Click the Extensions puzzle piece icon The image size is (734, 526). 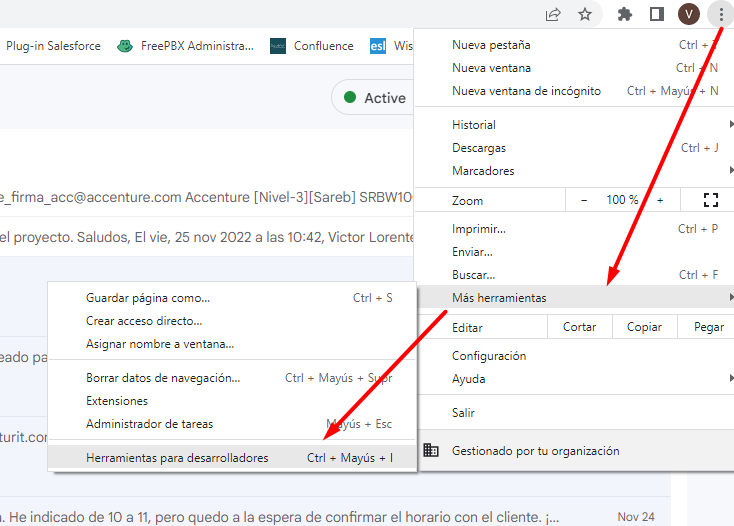tap(625, 14)
